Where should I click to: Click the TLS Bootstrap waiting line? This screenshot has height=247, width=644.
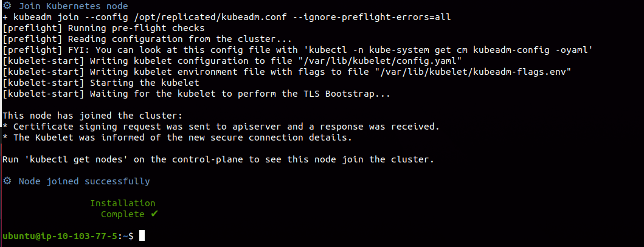coord(196,94)
